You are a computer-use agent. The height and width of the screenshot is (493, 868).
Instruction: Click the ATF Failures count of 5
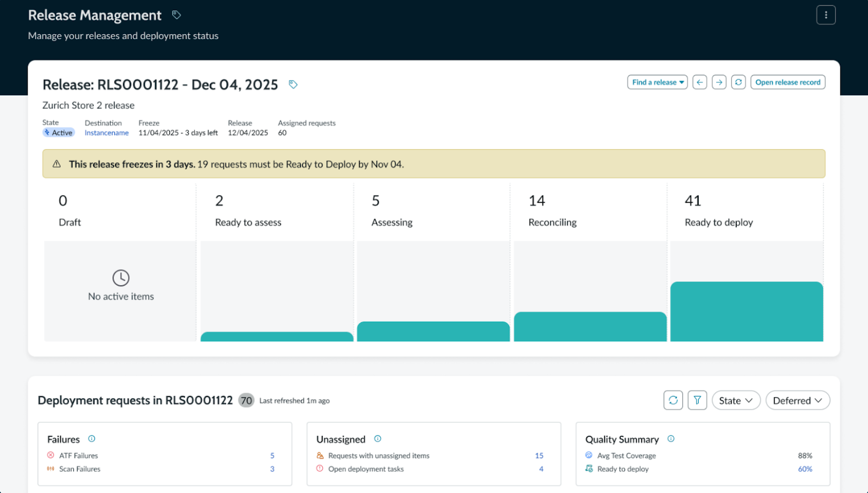[272, 456]
